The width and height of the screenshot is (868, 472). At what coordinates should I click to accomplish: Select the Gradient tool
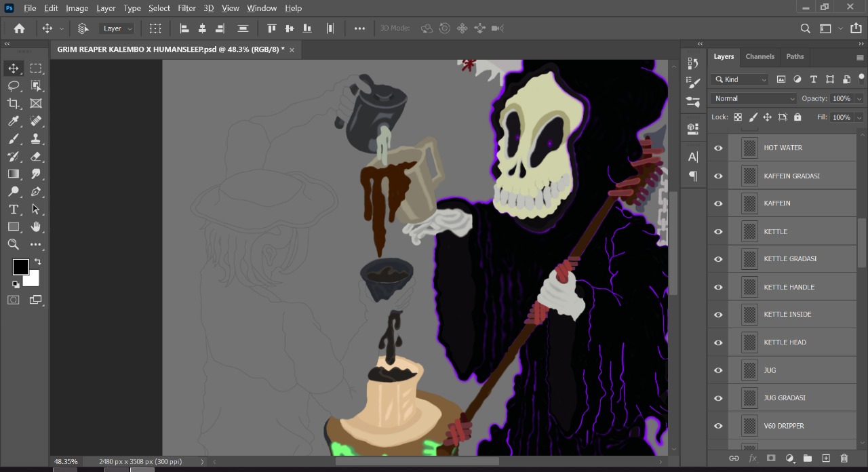pyautogui.click(x=14, y=174)
